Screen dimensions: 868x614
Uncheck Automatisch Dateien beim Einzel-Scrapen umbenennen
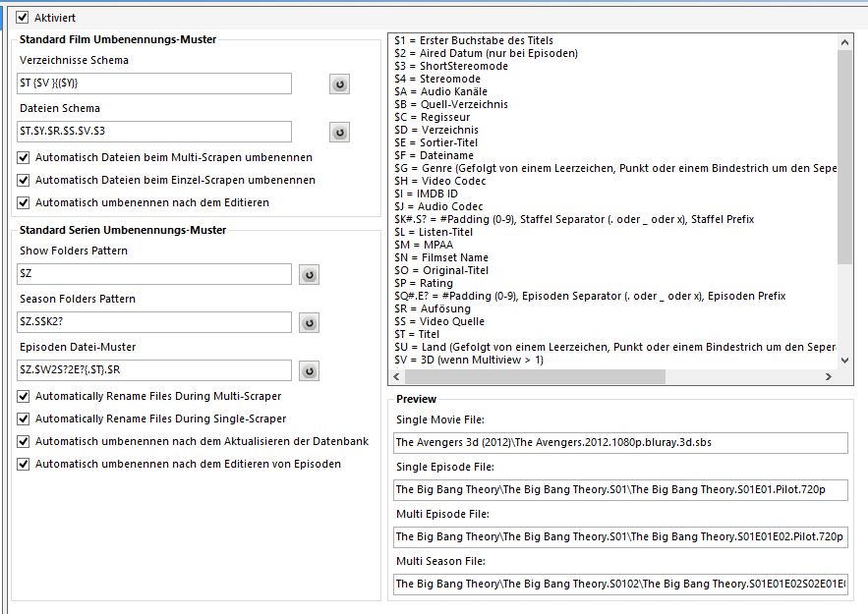point(24,181)
